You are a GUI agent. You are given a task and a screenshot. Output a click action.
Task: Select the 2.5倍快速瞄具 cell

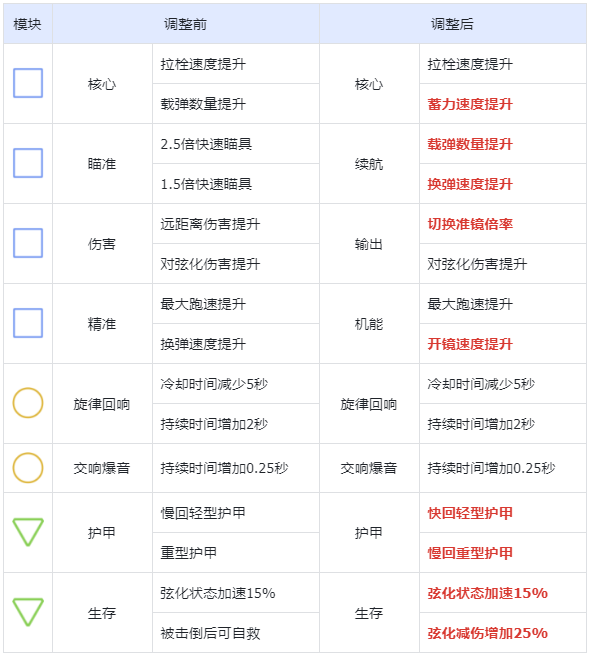(236, 144)
